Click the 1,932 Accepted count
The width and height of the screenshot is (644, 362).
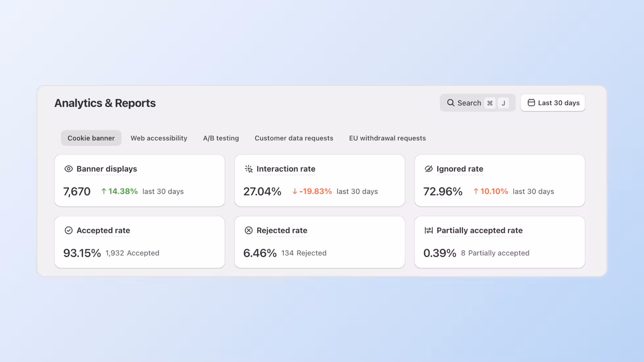132,253
